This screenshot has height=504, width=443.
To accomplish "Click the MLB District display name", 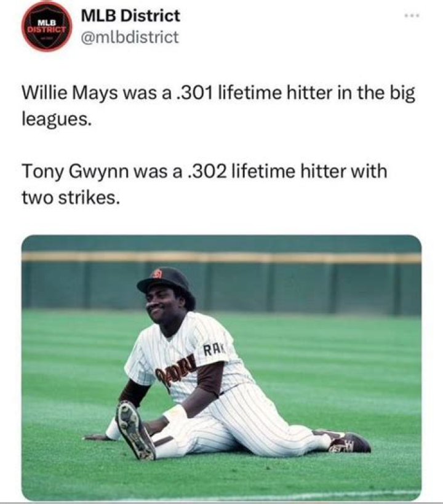I will tap(130, 15).
